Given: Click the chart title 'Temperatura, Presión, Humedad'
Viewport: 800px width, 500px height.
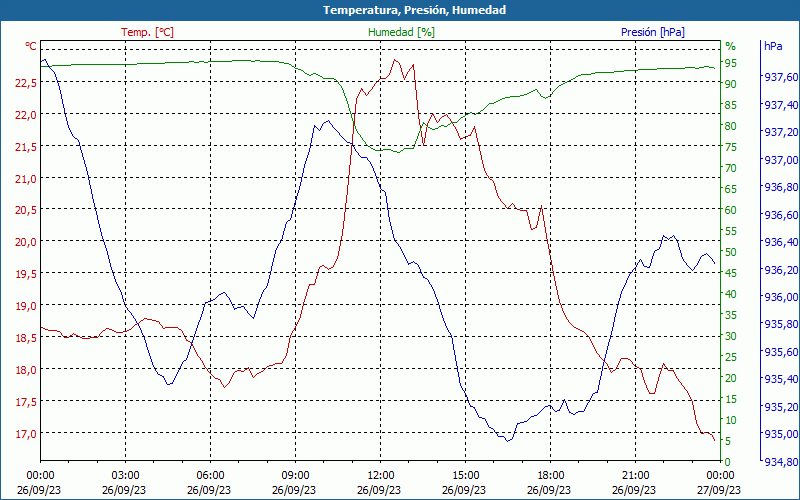Looking at the screenshot, I should [414, 10].
